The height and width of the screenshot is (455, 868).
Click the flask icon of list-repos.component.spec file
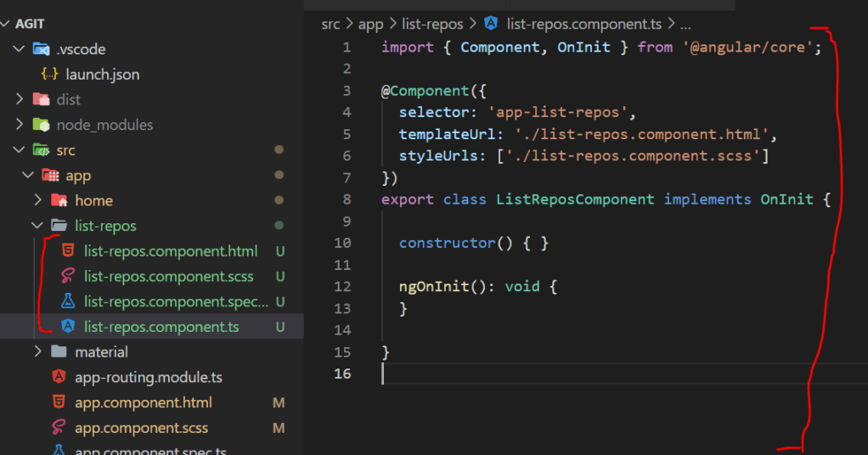pyautogui.click(x=67, y=301)
